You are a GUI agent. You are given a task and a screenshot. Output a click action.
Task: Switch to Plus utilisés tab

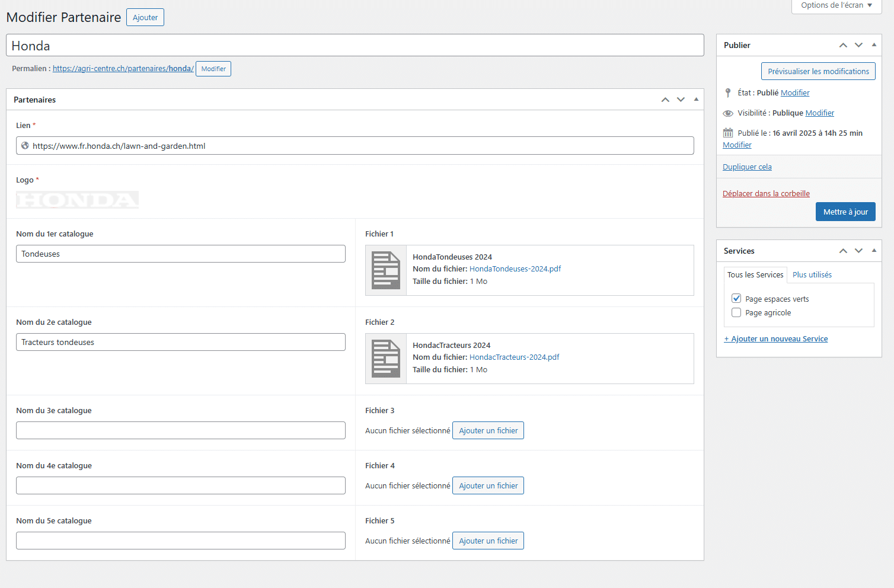[812, 274]
